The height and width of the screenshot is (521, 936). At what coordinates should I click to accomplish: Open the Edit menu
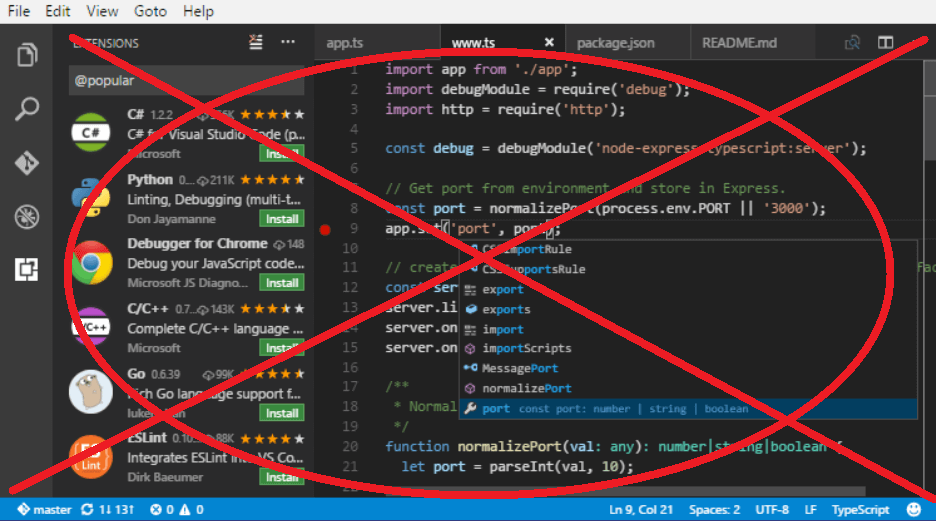(x=58, y=11)
